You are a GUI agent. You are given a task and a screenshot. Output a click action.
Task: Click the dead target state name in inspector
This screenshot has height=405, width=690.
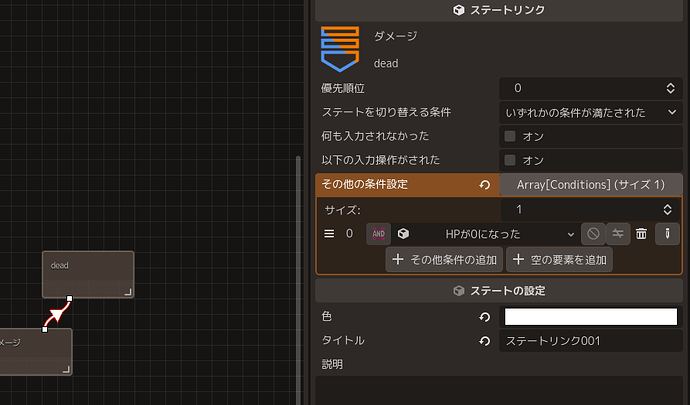(x=386, y=63)
